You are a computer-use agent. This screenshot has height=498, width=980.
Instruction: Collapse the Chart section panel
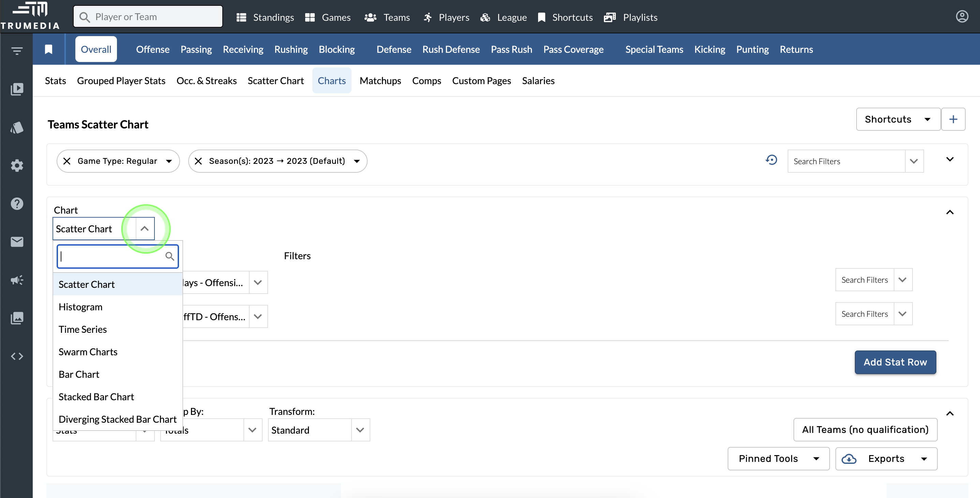[x=950, y=212]
